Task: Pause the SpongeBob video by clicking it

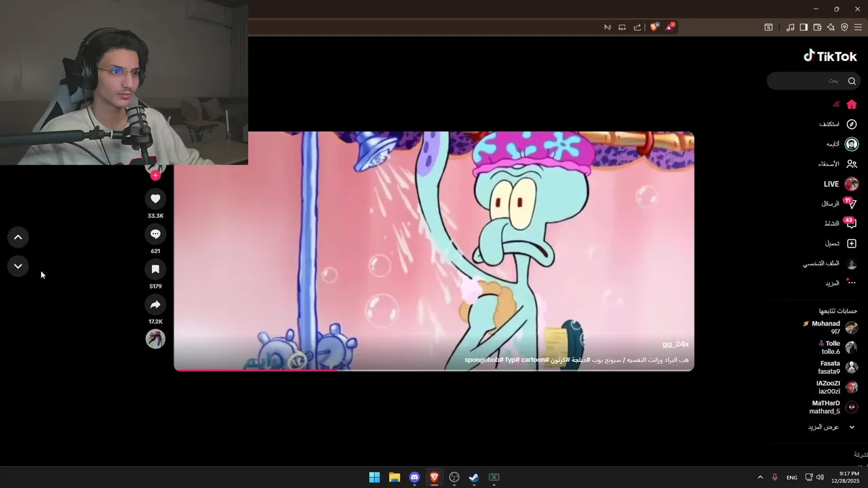Action: coord(434,251)
